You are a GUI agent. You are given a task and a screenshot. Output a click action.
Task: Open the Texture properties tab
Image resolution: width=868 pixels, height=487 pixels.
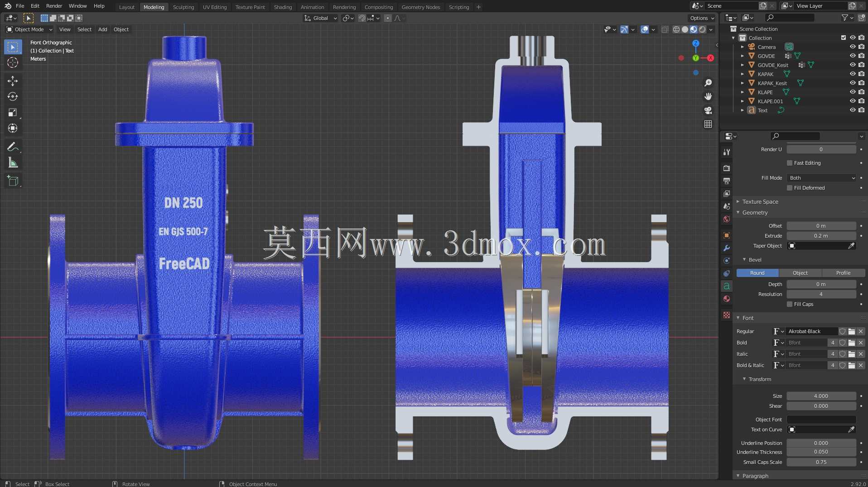tap(727, 315)
